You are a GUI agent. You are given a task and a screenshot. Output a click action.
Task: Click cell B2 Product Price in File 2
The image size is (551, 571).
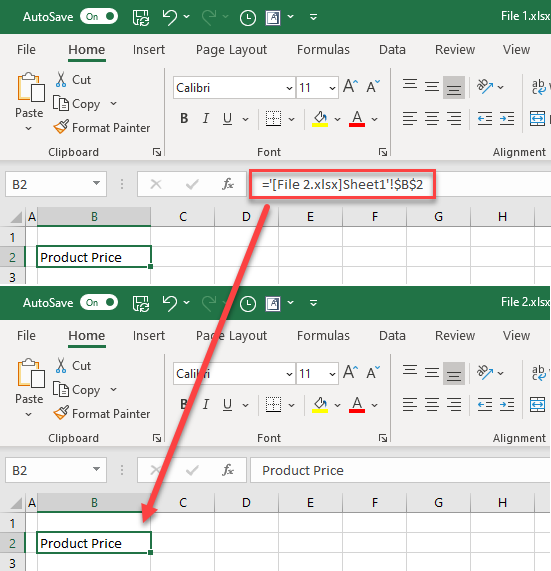pyautogui.click(x=94, y=543)
